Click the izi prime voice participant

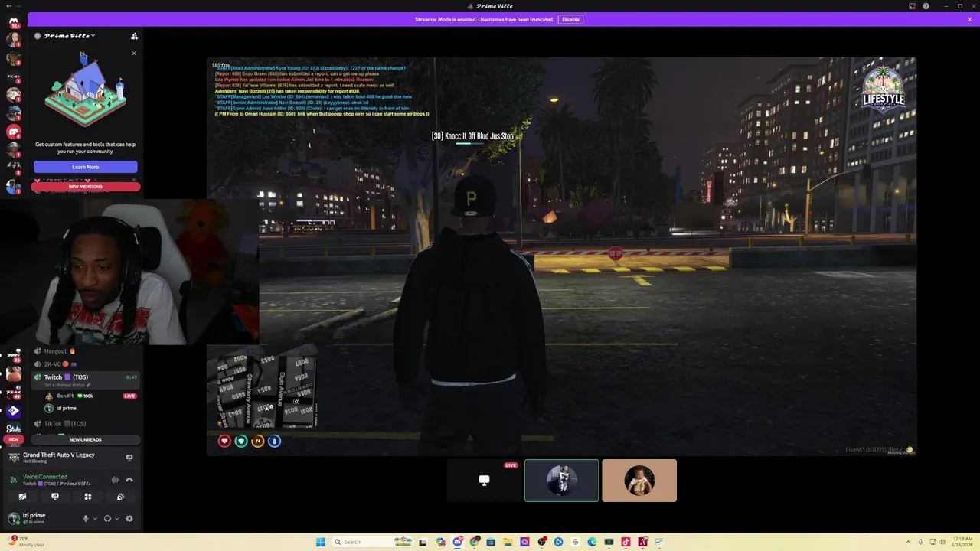click(x=66, y=408)
